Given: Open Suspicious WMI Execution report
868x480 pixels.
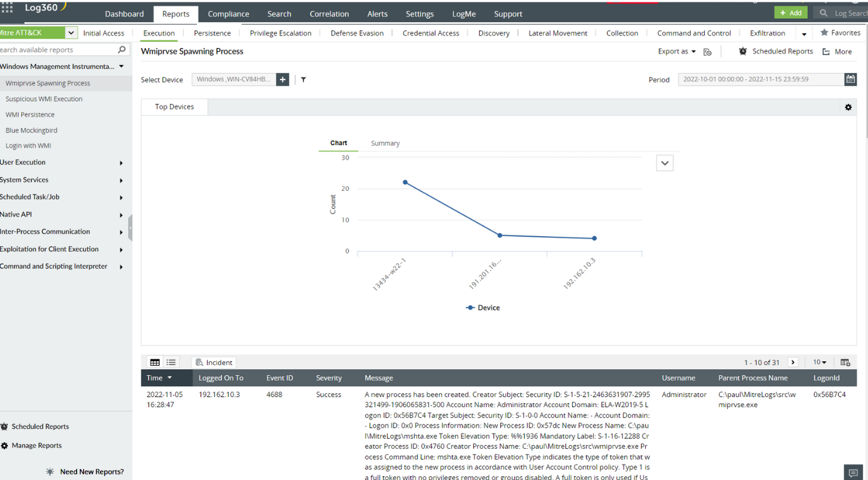Looking at the screenshot, I should 44,99.
